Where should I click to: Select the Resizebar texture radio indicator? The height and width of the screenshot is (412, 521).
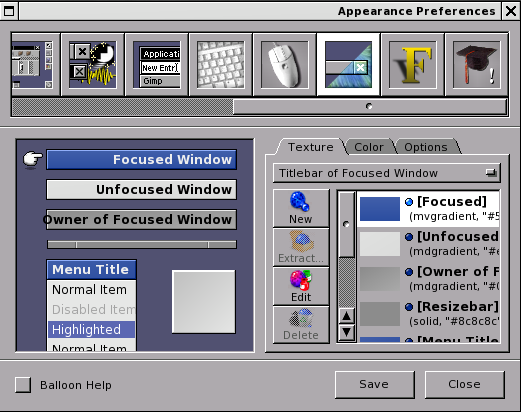[409, 307]
